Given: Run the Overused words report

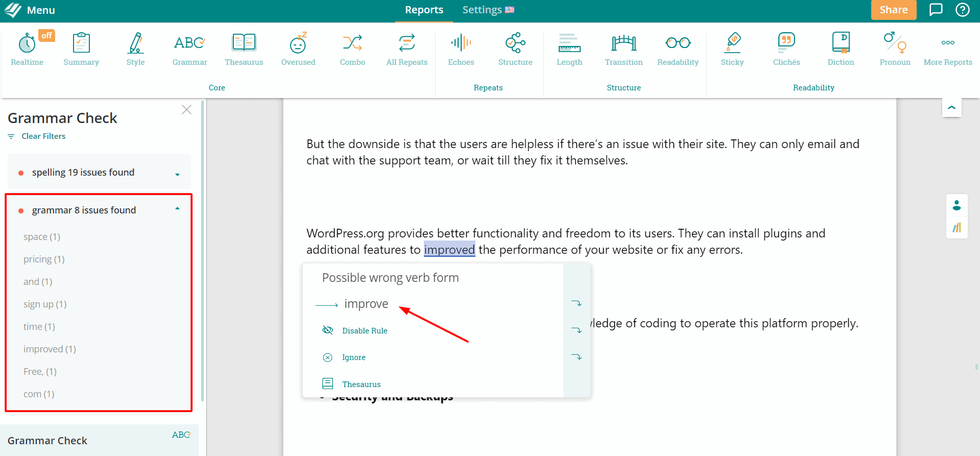Looking at the screenshot, I should coord(298,49).
